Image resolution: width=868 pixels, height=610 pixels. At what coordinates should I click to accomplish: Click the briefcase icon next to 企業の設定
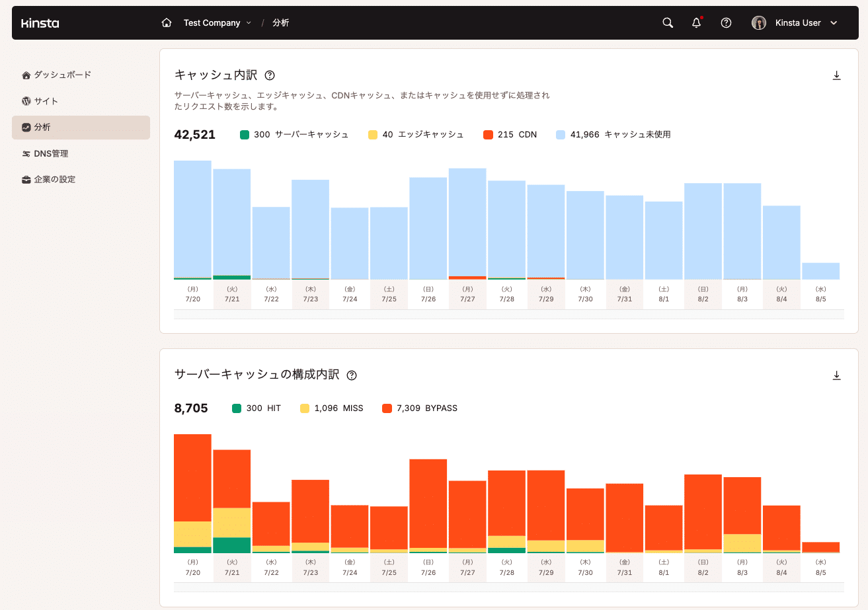click(x=26, y=179)
